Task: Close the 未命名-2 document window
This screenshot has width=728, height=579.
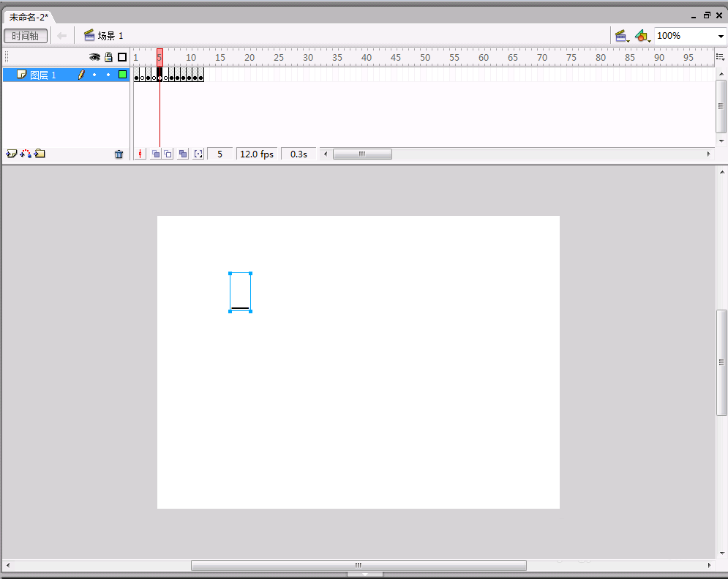Action: click(x=719, y=15)
